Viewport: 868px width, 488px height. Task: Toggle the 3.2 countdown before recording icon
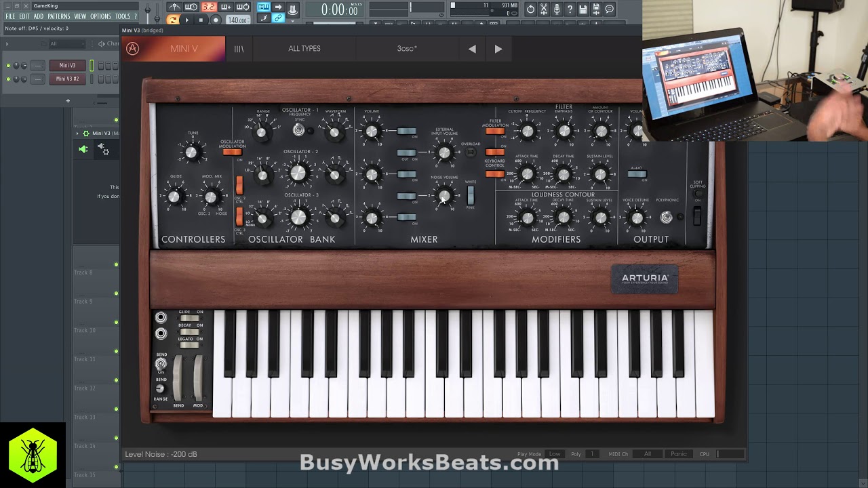click(x=209, y=7)
